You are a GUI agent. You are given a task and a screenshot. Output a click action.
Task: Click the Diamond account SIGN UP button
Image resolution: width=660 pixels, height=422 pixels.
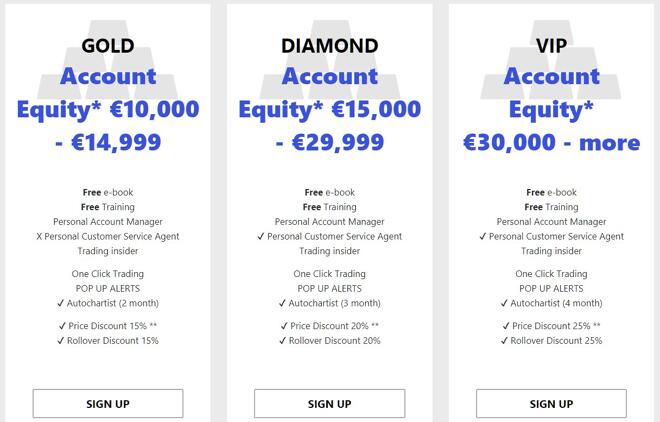(330, 403)
